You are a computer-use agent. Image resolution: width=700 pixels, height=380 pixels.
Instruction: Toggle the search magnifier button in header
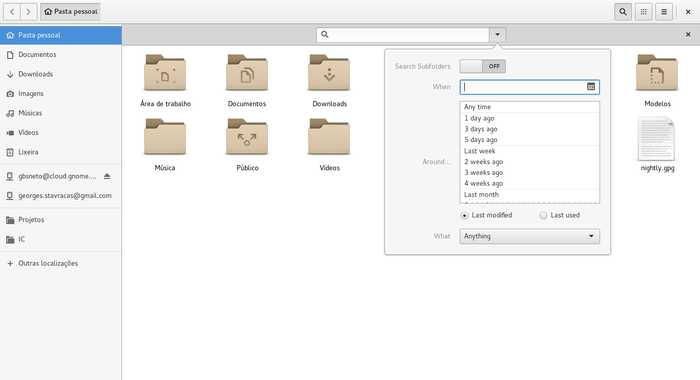click(x=623, y=12)
